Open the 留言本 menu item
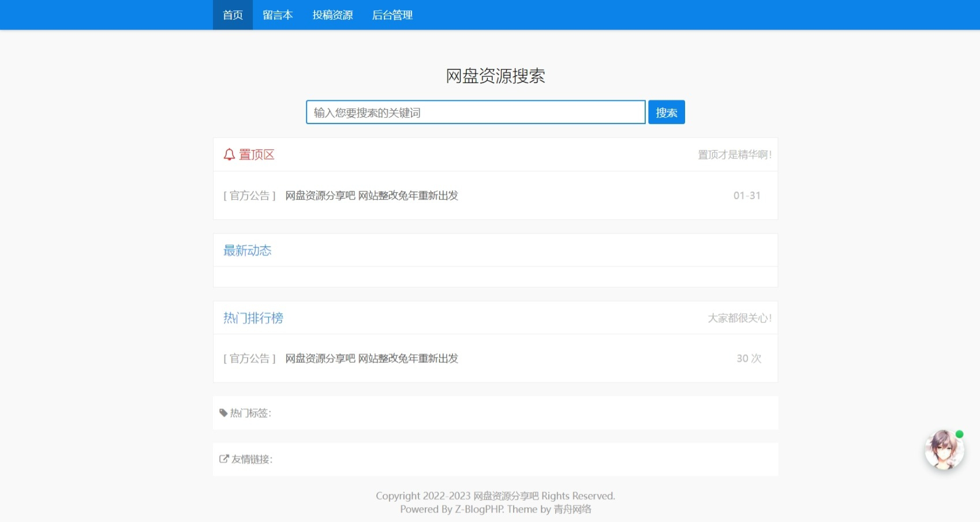Screen dimensions: 980x522 (278, 15)
